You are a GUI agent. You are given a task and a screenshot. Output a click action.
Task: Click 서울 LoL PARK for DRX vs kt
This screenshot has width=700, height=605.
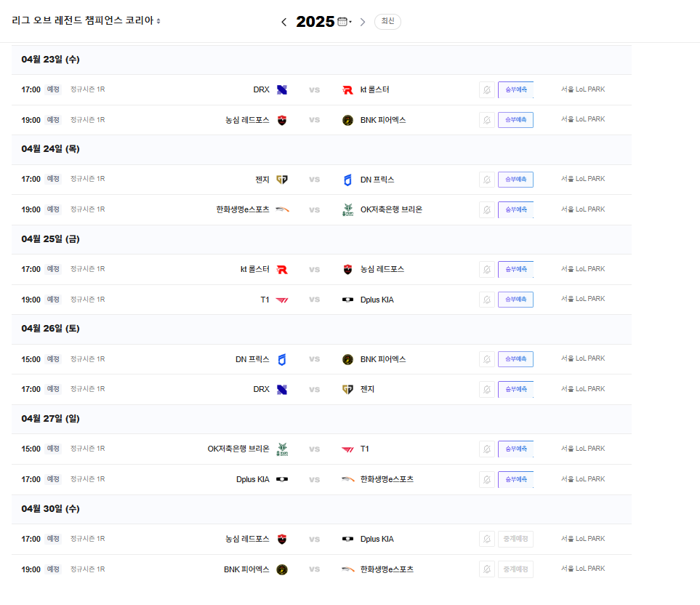[x=583, y=89]
